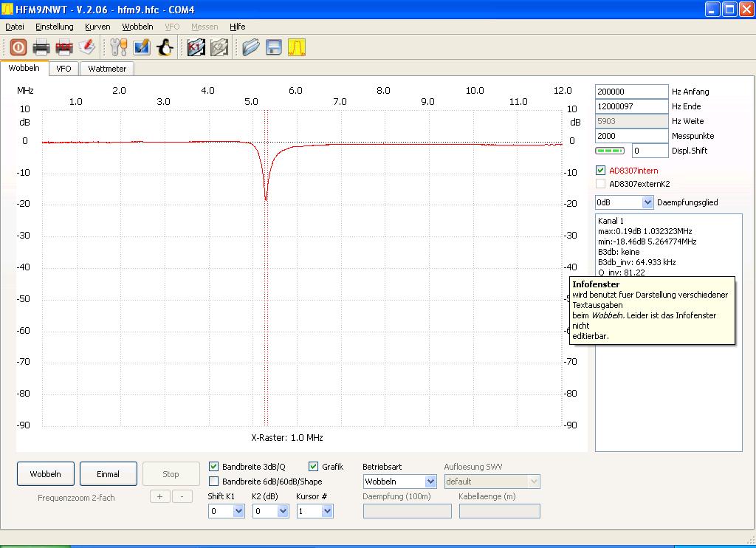Viewport: 756px width, 548px height.
Task: Click the K1 channel icon
Action: coord(196,47)
